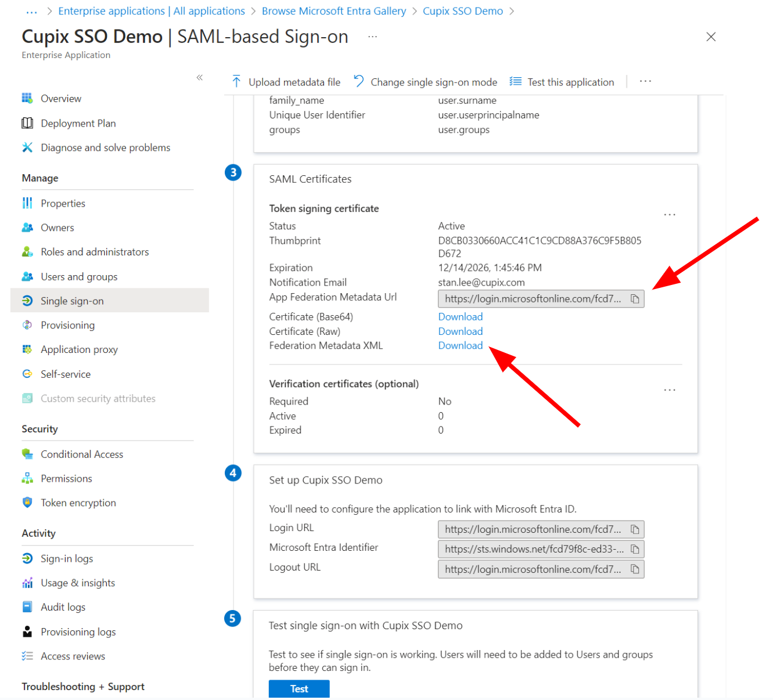Click the Diagnose and solve problems icon
The width and height of the screenshot is (773, 700).
pos(27,147)
